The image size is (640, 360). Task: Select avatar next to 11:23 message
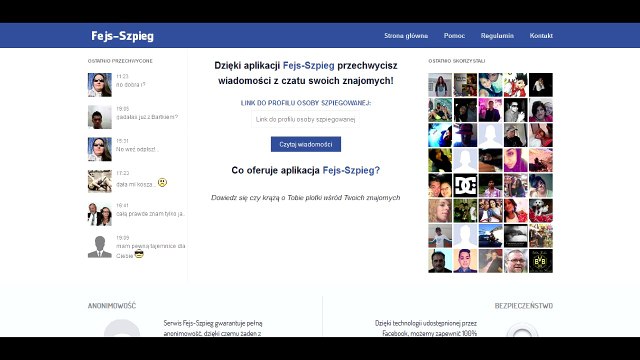(100, 85)
